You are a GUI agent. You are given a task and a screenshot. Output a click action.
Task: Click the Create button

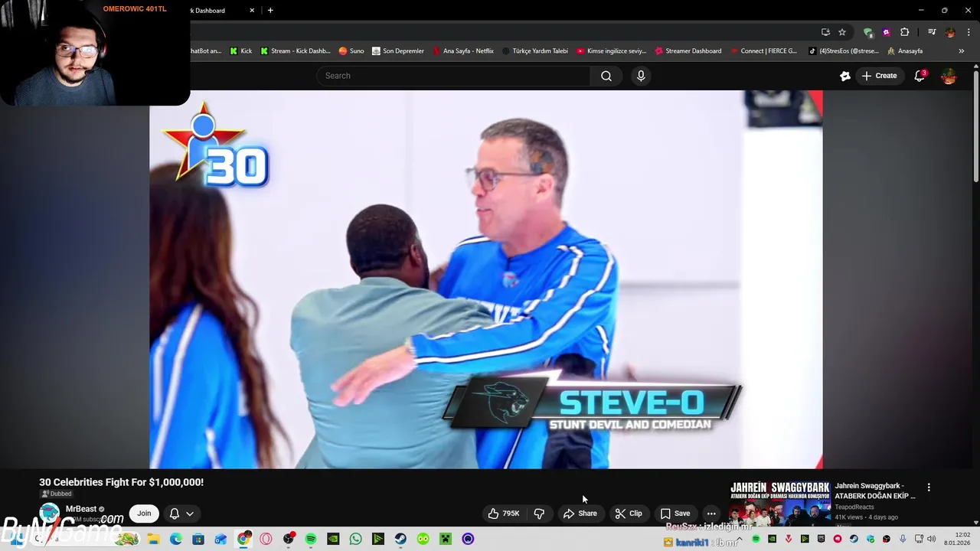[879, 76]
